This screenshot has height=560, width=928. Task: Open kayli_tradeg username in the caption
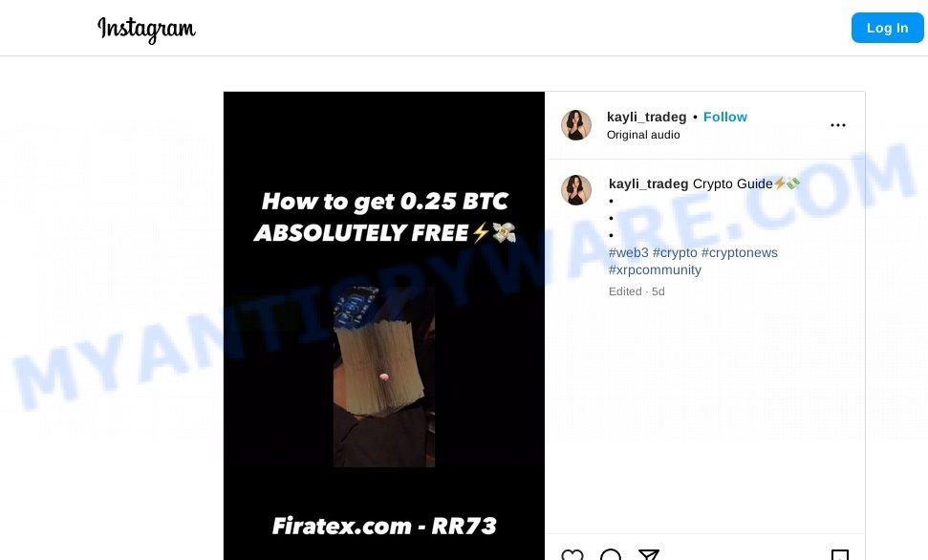point(648,184)
